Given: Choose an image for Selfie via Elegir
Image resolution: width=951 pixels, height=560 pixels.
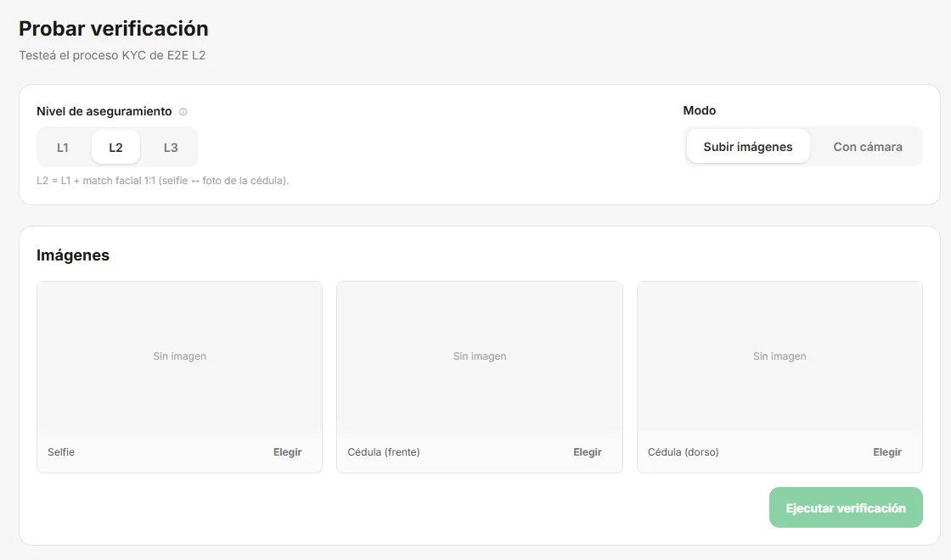Looking at the screenshot, I should pyautogui.click(x=288, y=452).
